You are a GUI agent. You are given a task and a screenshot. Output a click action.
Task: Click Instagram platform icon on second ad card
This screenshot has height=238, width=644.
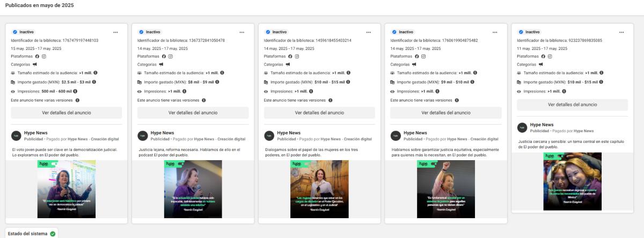pos(171,56)
